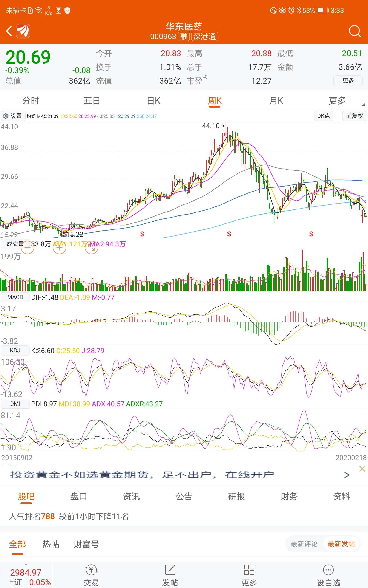Tap the Wi-Fi status icon
Viewport: 368px width, 588px height.
click(x=38, y=10)
